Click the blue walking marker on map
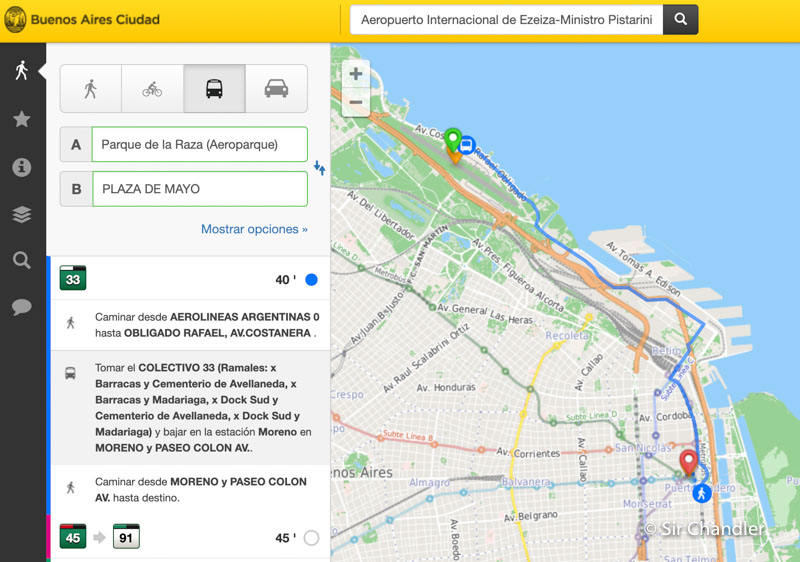The image size is (800, 562). click(x=702, y=493)
